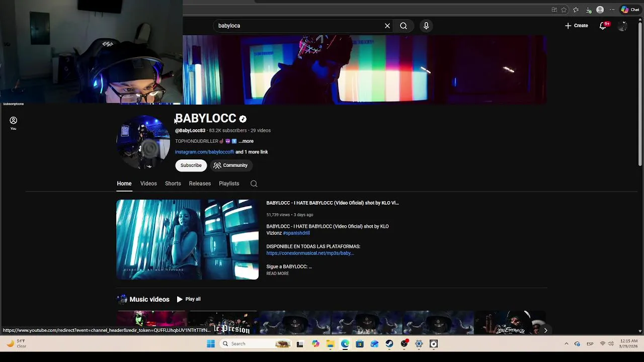Open the Community button
The height and width of the screenshot is (362, 644).
[x=230, y=165]
